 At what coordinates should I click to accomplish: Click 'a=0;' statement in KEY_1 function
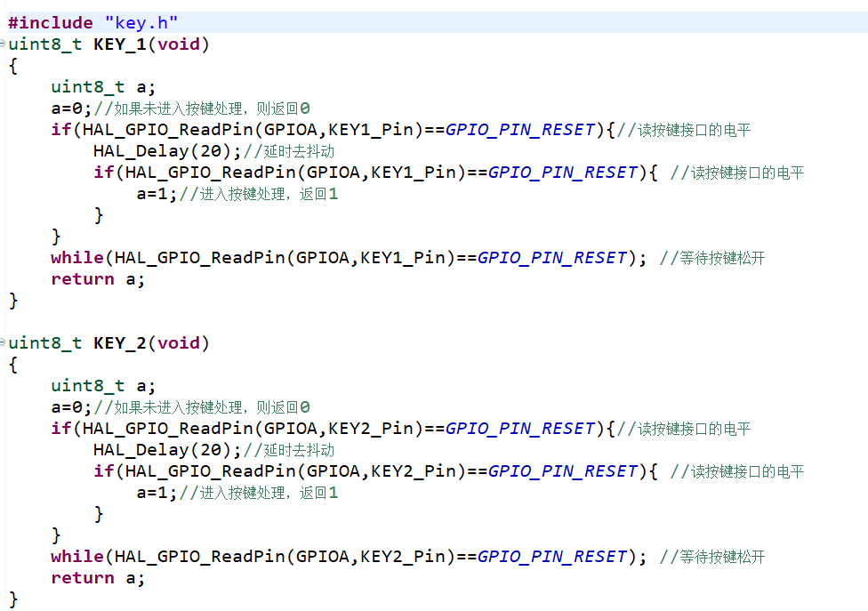point(71,109)
